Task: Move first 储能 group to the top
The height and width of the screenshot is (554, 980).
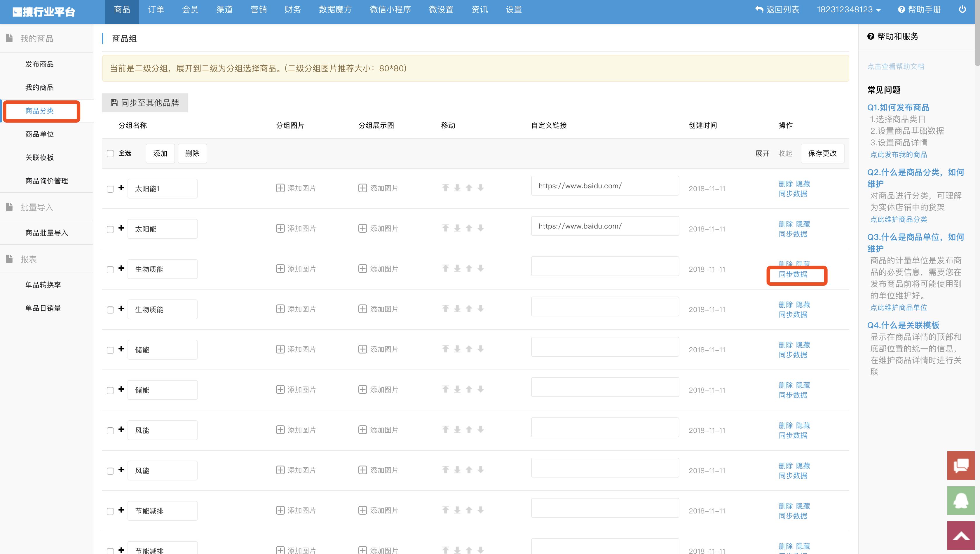Action: pyautogui.click(x=445, y=349)
